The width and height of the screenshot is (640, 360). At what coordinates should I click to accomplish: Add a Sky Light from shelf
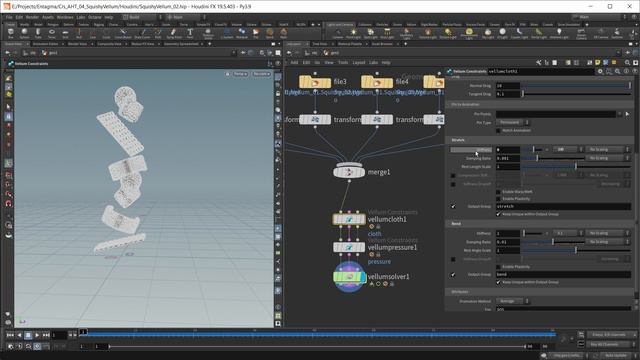tap(488, 33)
